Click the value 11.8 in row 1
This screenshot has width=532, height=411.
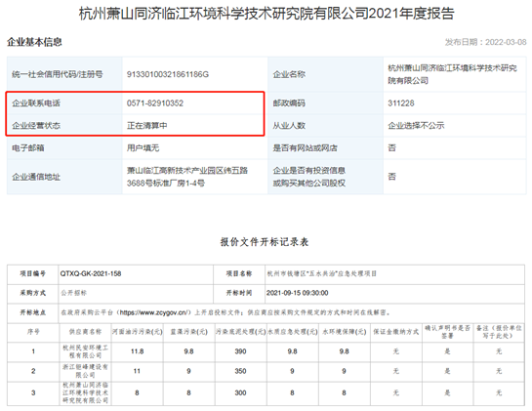(x=138, y=351)
